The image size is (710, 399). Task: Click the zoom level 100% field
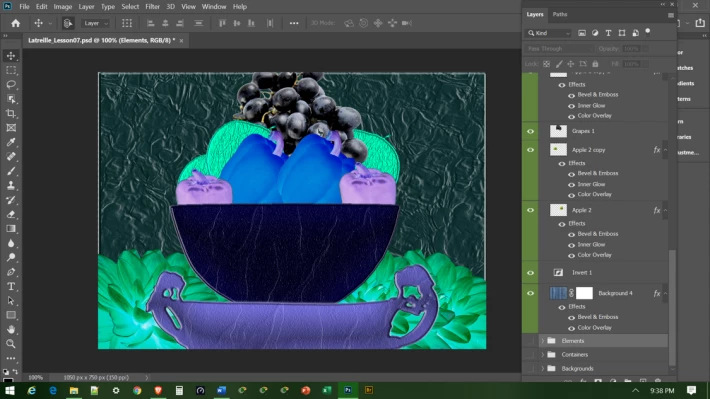pos(35,377)
